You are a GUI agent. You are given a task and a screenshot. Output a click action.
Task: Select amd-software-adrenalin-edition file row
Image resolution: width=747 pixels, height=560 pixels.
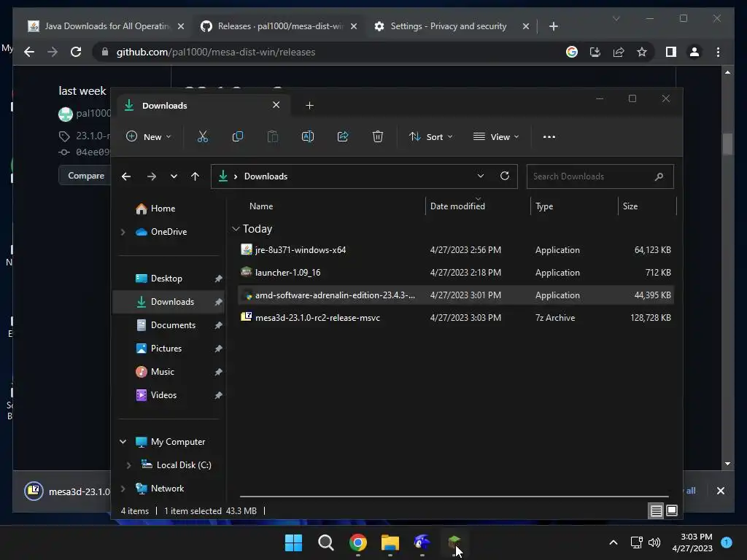(x=455, y=295)
